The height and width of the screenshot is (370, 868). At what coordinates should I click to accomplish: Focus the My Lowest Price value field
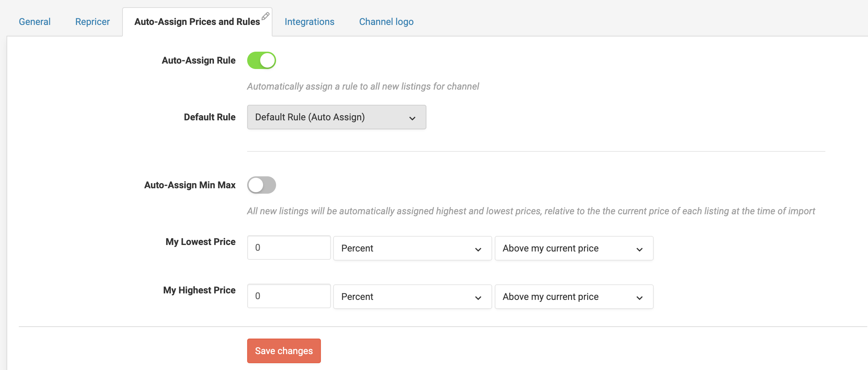[x=289, y=248]
